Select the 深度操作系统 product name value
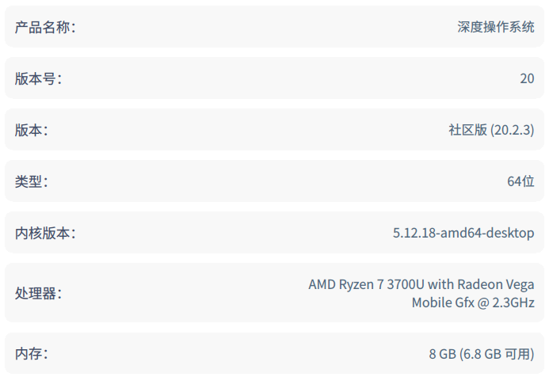Screen dimensions: 549x392 (x=496, y=28)
